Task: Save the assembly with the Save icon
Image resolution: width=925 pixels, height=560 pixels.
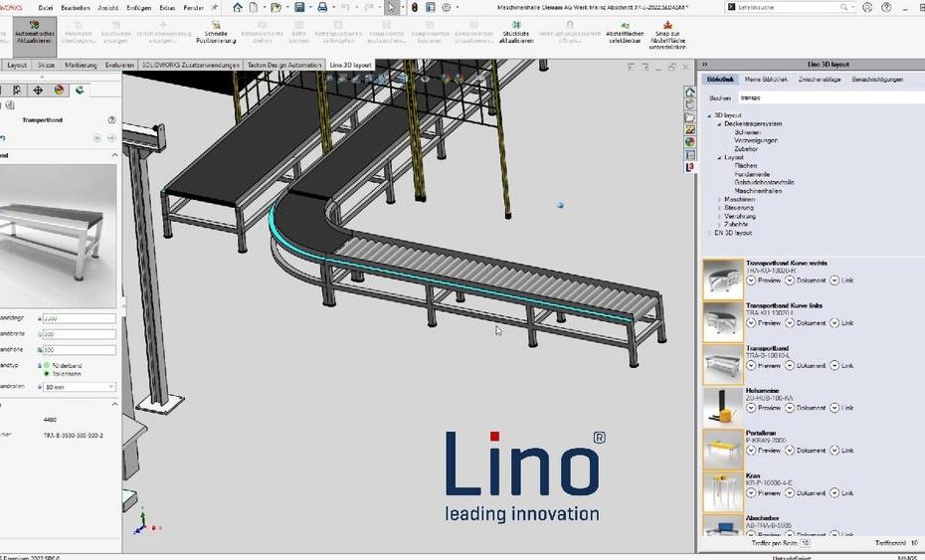Action: pos(299,7)
